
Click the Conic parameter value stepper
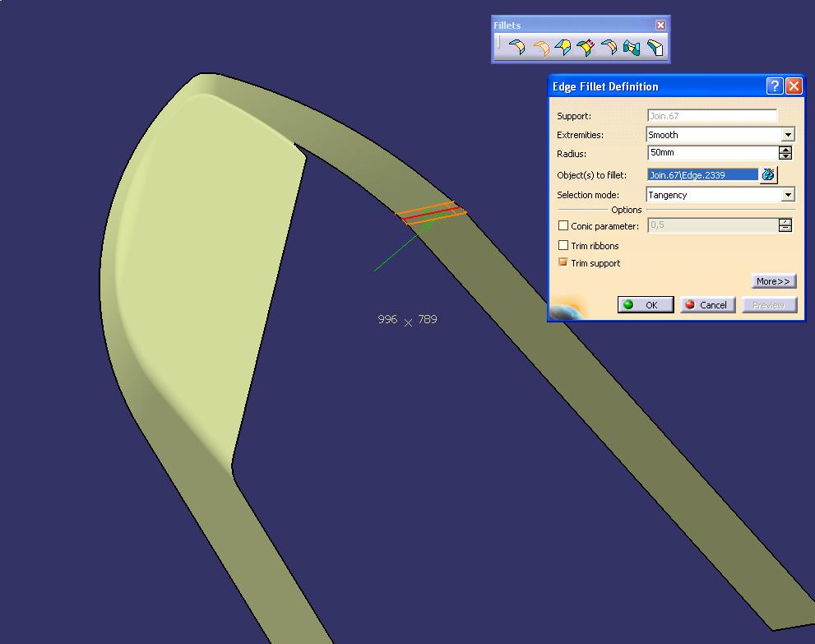tap(785, 225)
